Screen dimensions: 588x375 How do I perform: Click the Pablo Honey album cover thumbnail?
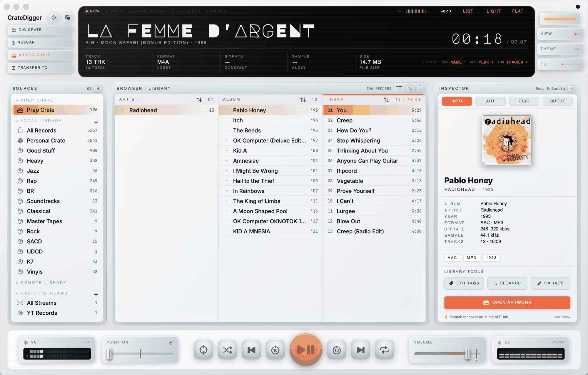click(507, 140)
